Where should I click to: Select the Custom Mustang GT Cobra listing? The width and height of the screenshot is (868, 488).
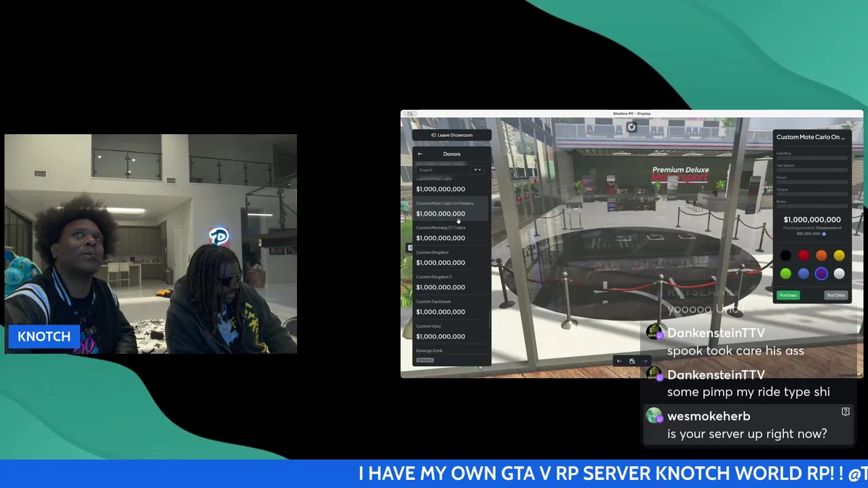point(452,233)
